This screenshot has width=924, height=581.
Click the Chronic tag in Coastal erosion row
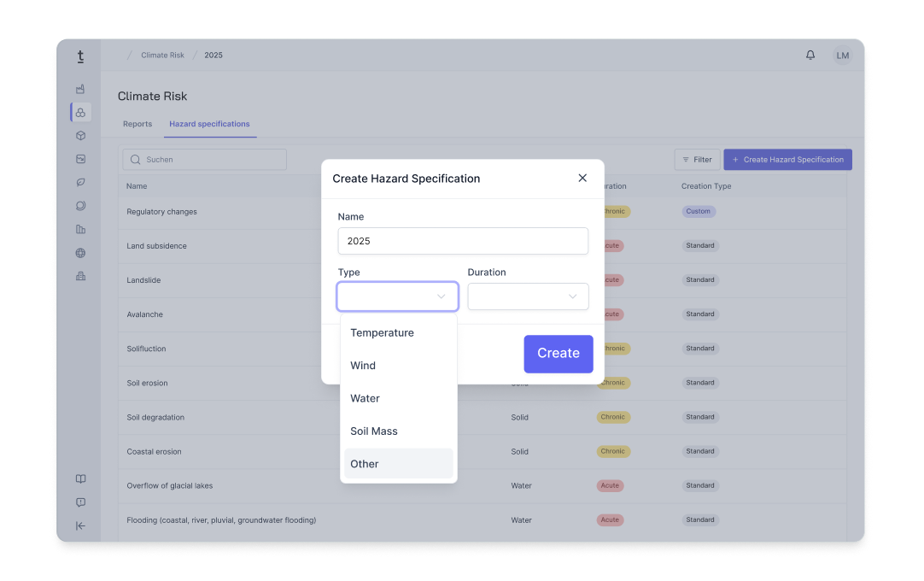tap(613, 452)
